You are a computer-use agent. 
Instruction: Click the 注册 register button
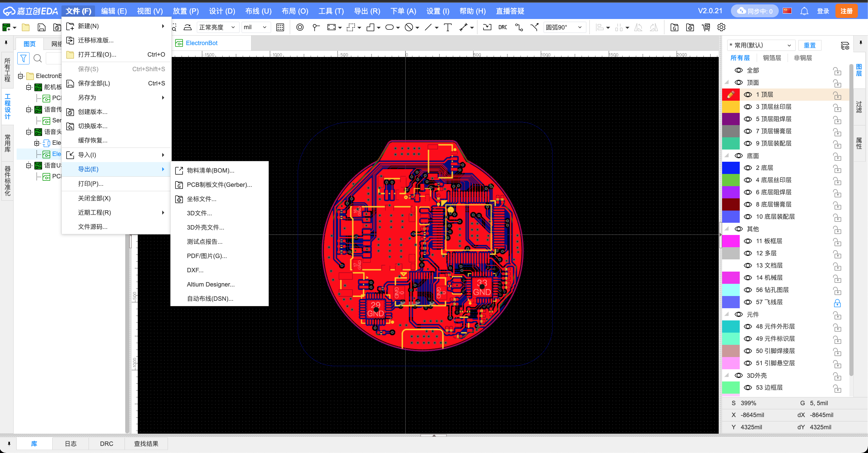pyautogui.click(x=846, y=11)
